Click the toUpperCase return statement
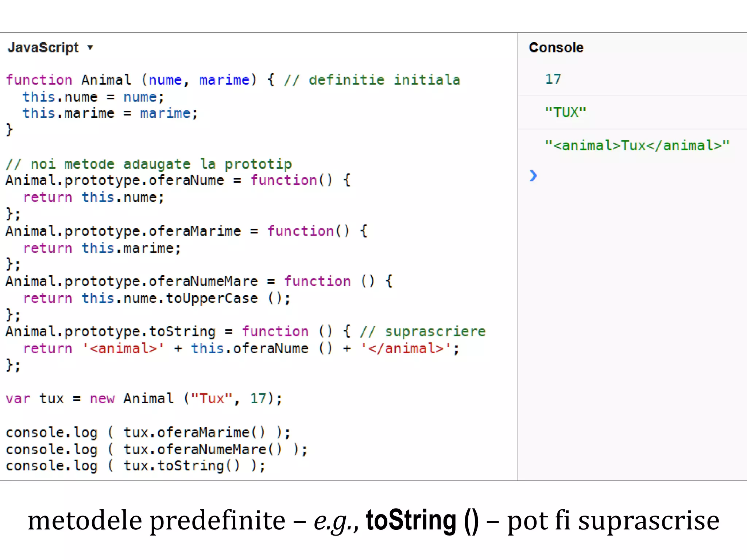The height and width of the screenshot is (560, 747). 156,299
